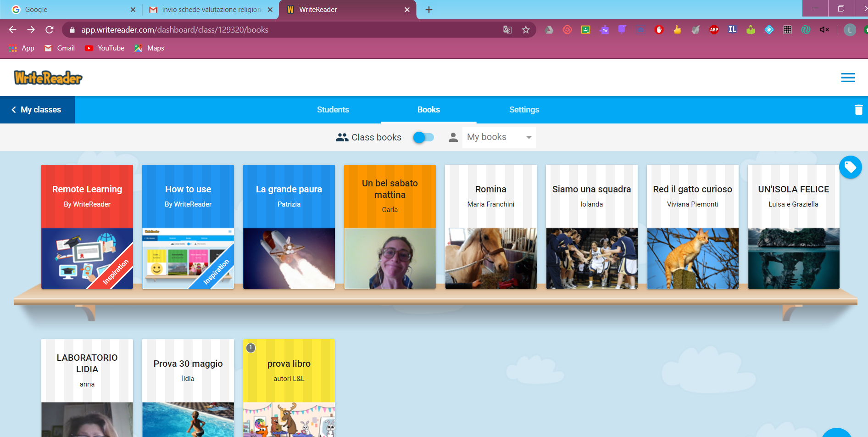Open 'Red il gatto curioso' book

coord(693,227)
